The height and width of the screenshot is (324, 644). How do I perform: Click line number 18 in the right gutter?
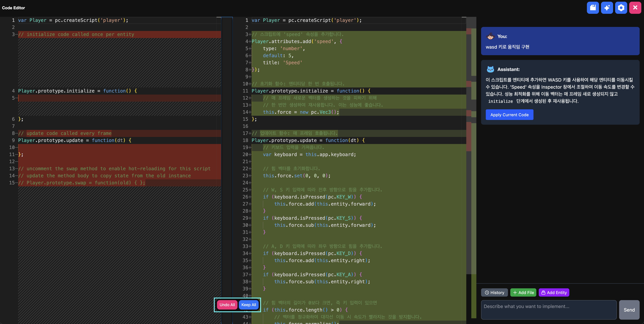245,140
